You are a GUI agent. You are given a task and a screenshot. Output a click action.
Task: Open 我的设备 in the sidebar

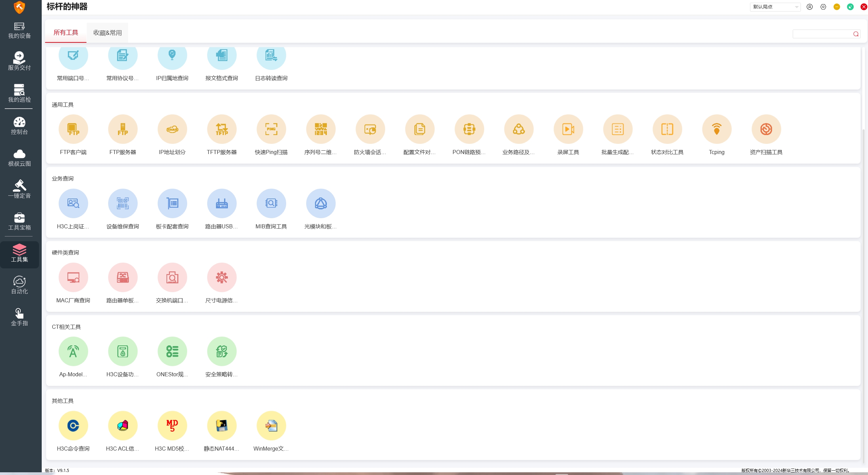click(19, 30)
